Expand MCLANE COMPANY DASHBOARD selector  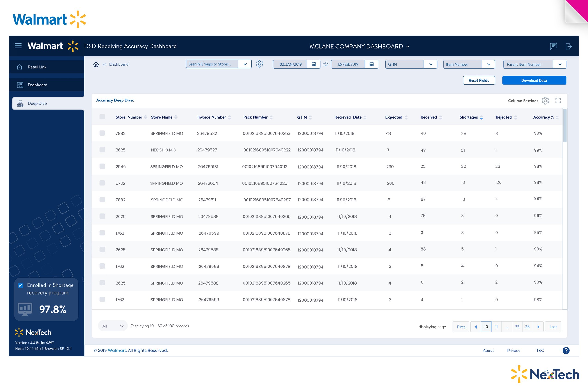coord(408,47)
